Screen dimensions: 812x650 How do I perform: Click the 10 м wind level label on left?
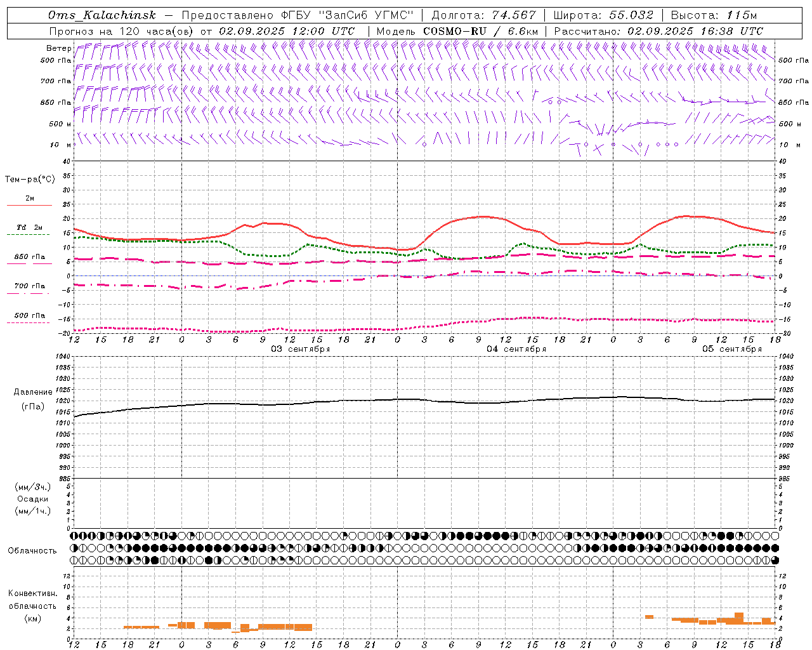(60, 145)
